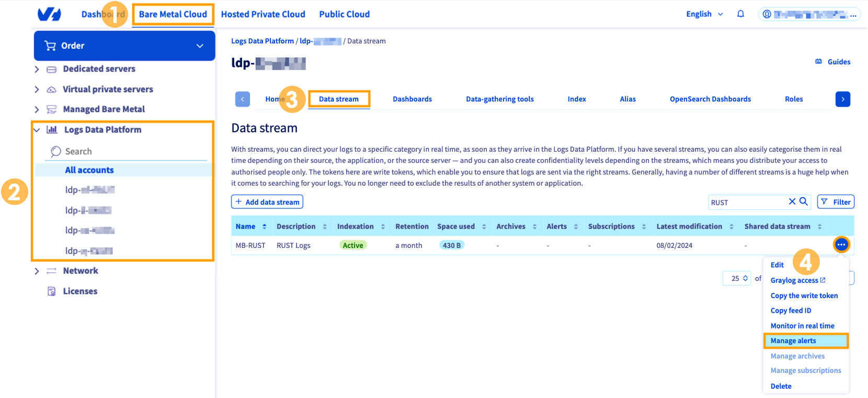
Task: Expand the Order dropdown
Action: coord(200,46)
